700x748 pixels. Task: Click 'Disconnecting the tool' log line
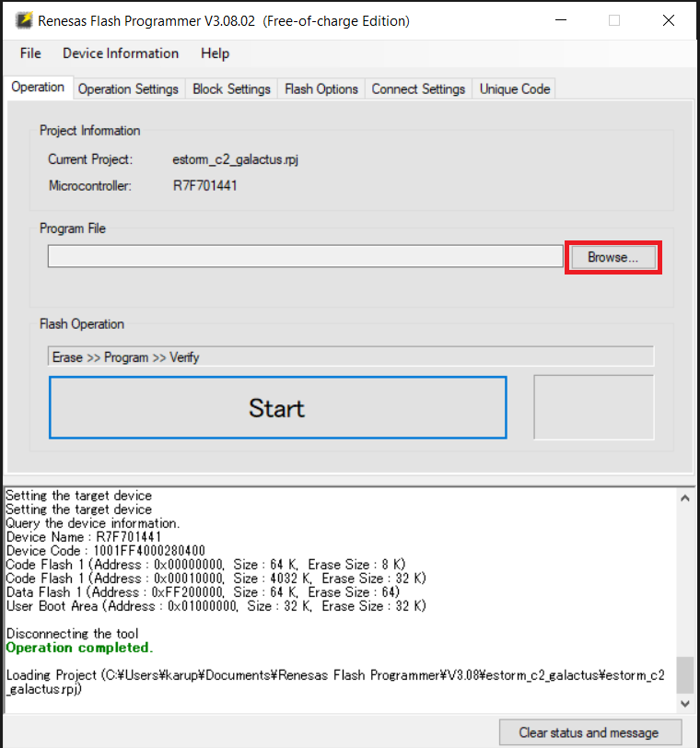pyautogui.click(x=72, y=634)
